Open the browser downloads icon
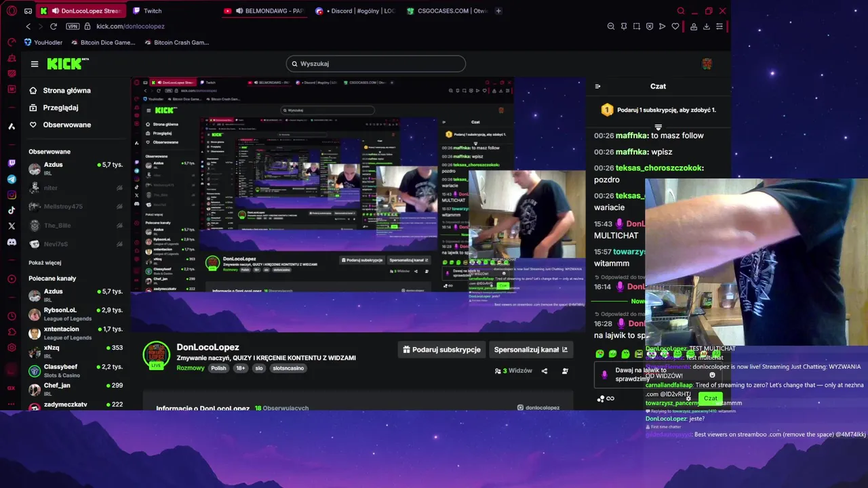The width and height of the screenshot is (868, 488). [x=707, y=26]
